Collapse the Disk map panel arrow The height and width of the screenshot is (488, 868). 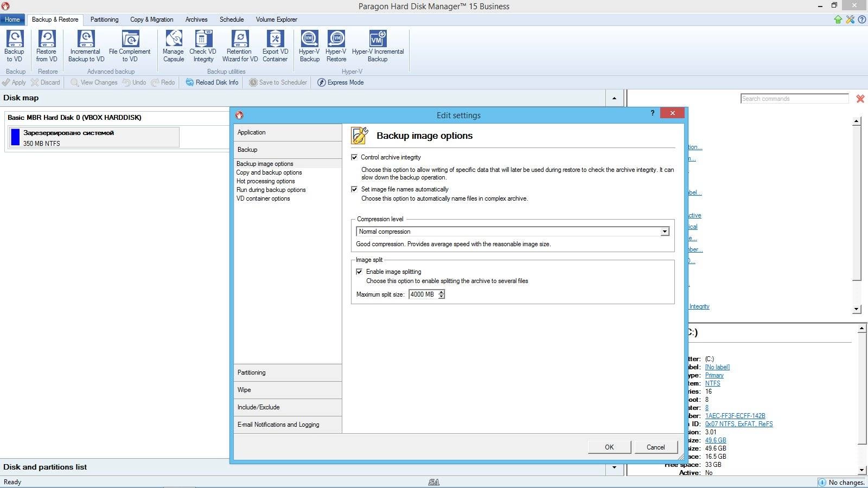(x=614, y=98)
